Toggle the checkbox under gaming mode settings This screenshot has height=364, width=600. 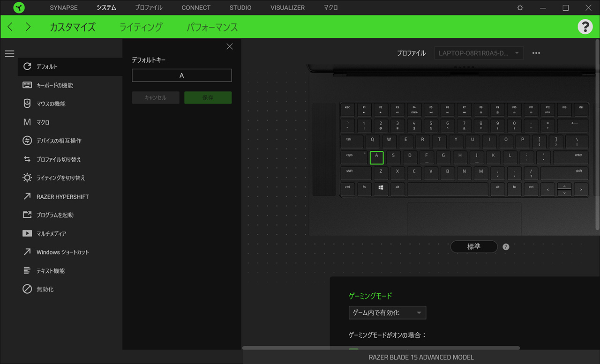pyautogui.click(x=353, y=349)
